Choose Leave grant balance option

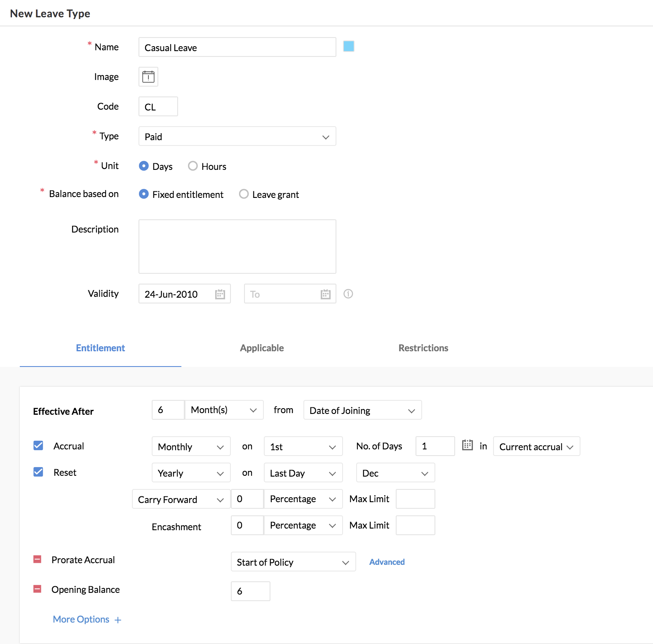244,194
